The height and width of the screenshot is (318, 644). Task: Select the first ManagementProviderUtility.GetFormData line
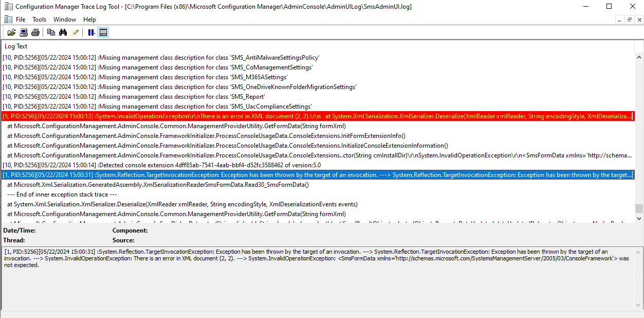coord(318,126)
